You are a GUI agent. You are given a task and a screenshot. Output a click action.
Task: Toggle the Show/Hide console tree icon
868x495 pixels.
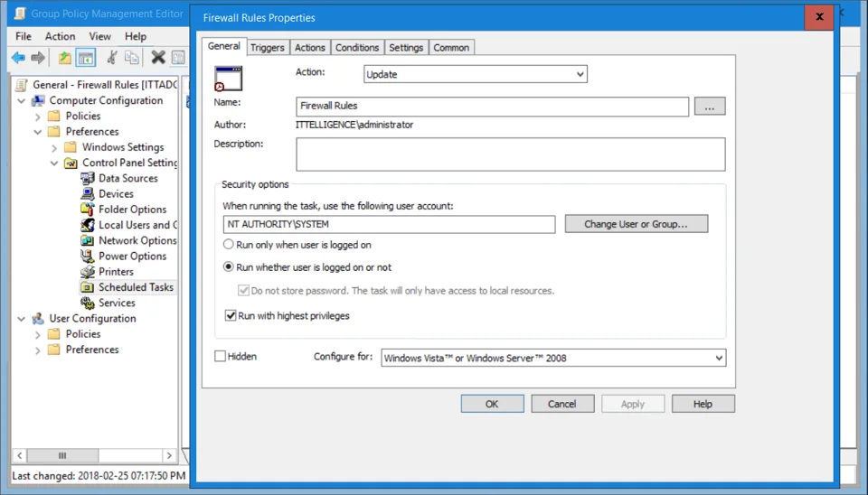pyautogui.click(x=86, y=58)
